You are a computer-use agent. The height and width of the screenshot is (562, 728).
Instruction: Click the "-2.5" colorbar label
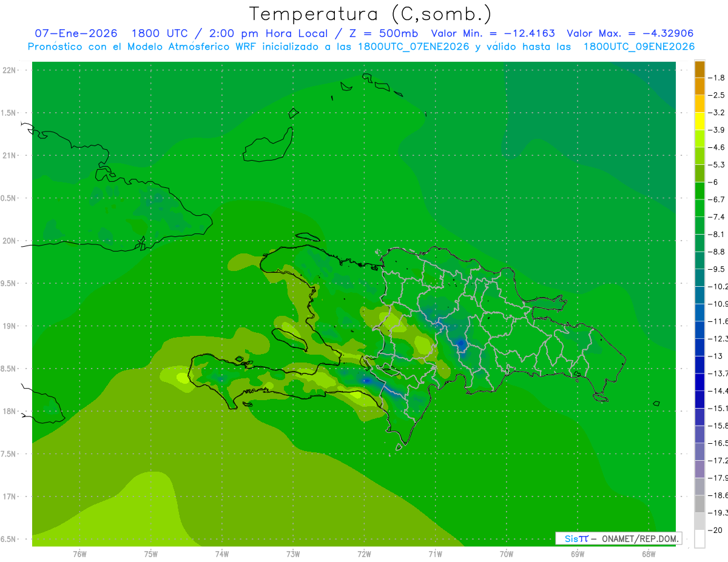(x=716, y=95)
